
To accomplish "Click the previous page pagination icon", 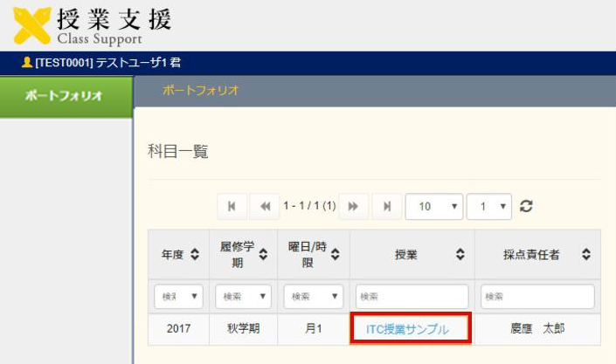I will [x=263, y=207].
